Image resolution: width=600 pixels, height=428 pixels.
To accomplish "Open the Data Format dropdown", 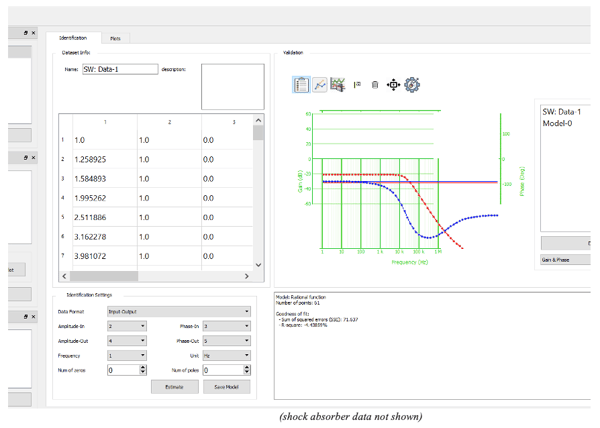I will coord(179,312).
